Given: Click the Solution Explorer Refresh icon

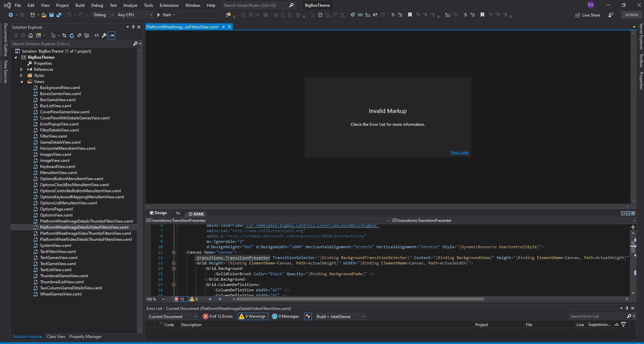Looking at the screenshot, I should (x=71, y=35).
